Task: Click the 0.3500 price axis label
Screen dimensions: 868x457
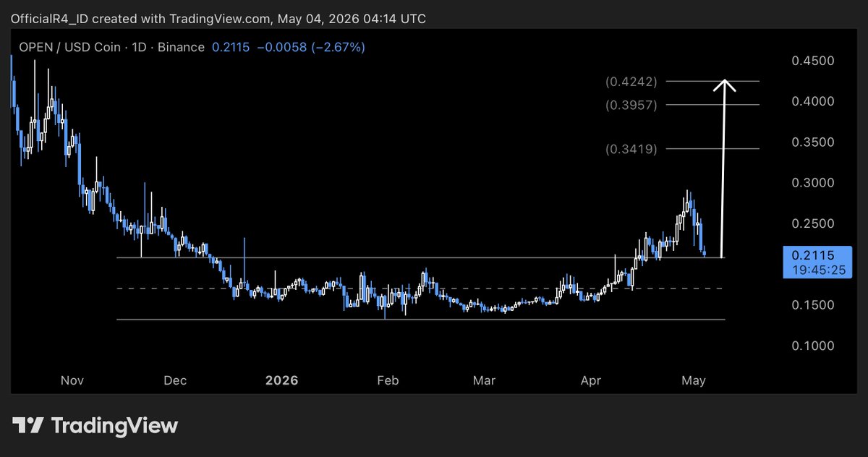Action: 813,142
